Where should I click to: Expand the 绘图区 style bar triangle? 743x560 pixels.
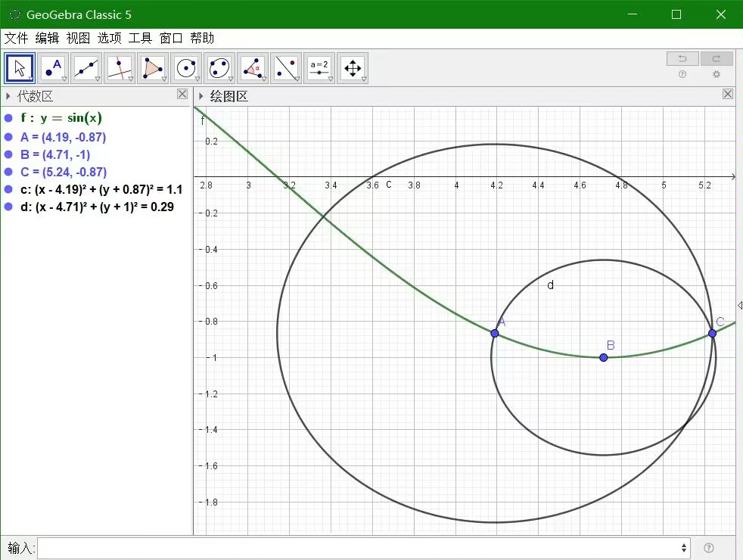[201, 96]
